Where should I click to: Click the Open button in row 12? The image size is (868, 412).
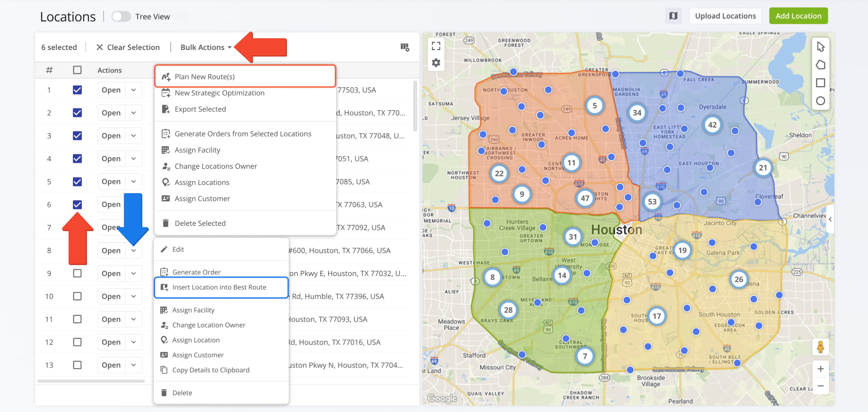(x=111, y=342)
